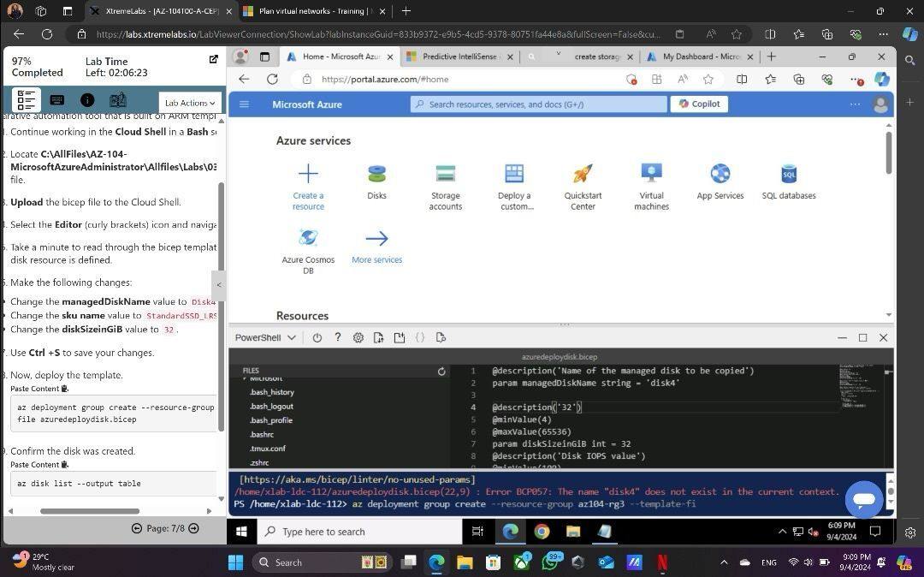
Task: Open Azure Cosmos DB service
Action: tap(308, 237)
